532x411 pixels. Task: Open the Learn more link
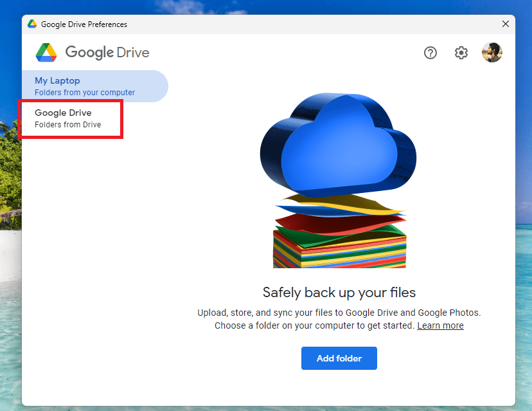(x=440, y=325)
